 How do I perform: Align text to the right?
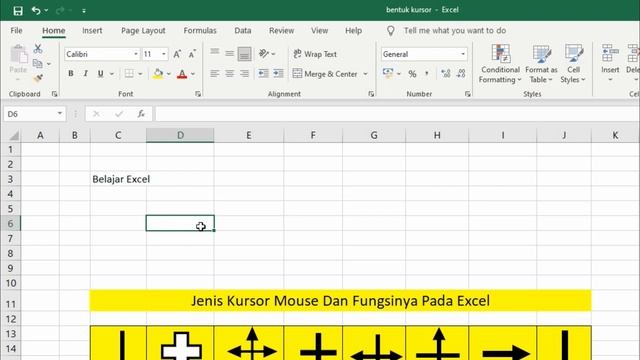[244, 74]
